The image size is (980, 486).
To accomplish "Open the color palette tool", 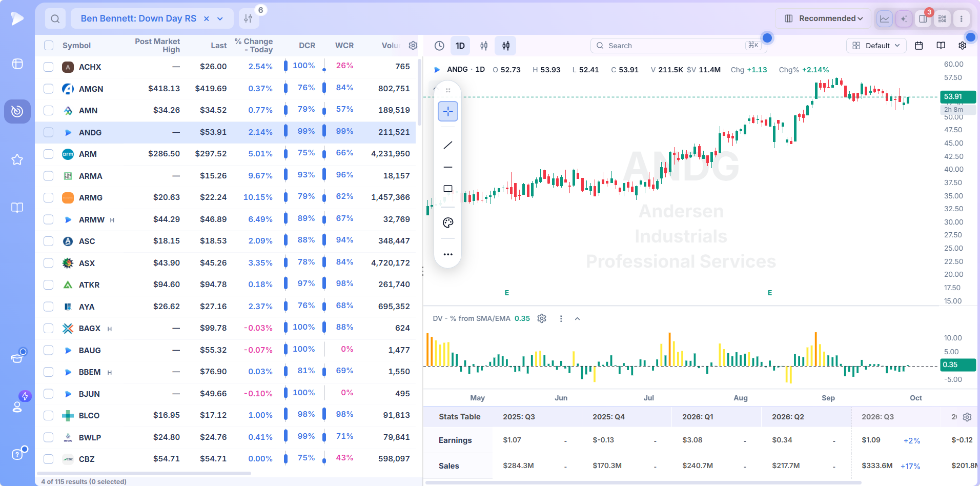I will coord(448,222).
